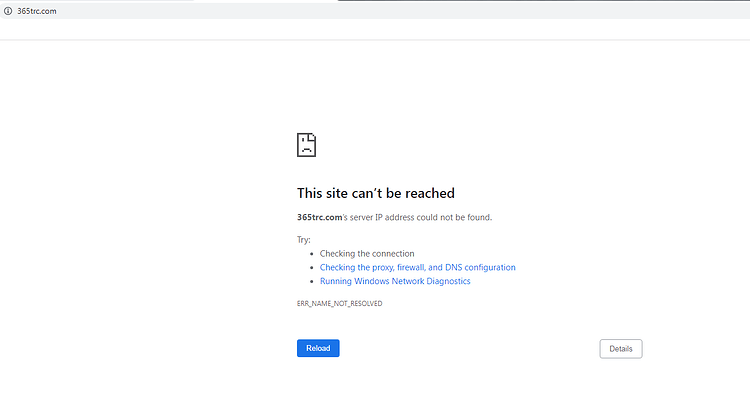Viewport: 750px width, 417px height.
Task: Show error details with the Details button
Action: pyautogui.click(x=620, y=349)
